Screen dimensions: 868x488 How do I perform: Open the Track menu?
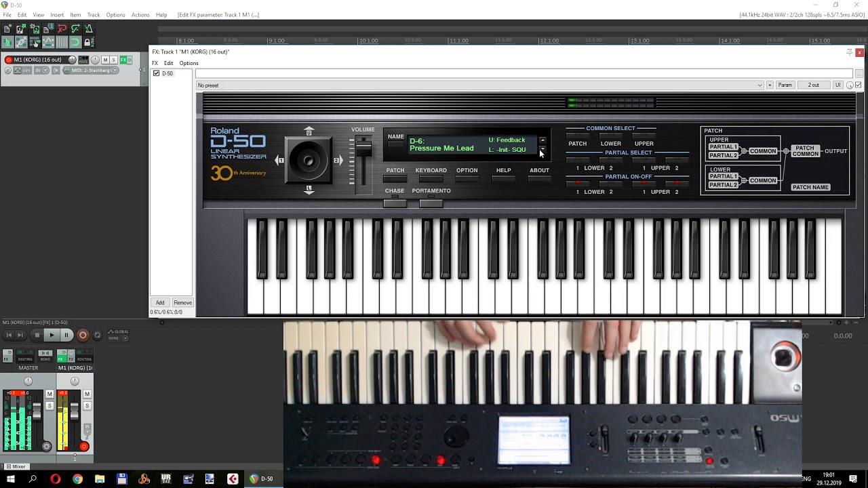(94, 15)
